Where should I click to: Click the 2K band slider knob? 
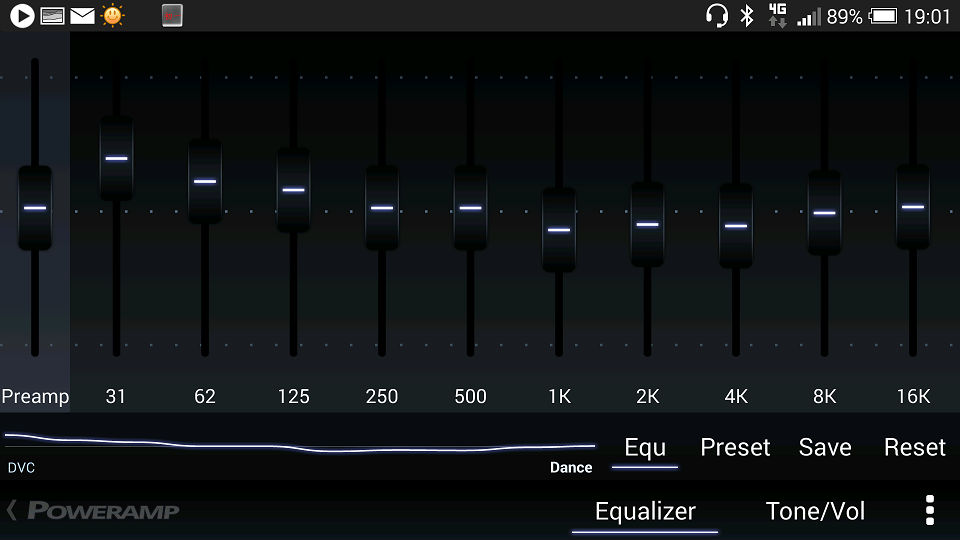click(648, 225)
